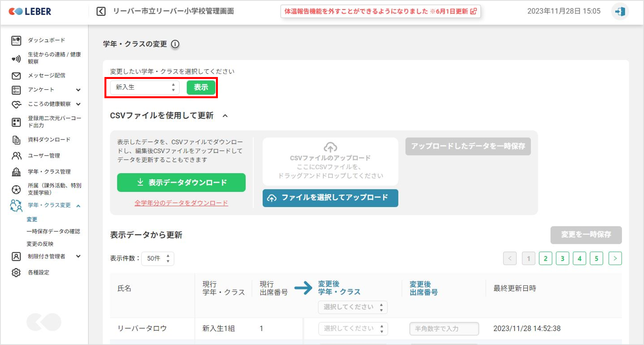Open 一時保存データの確認 submenu item
The image size is (644, 345).
click(x=53, y=231)
